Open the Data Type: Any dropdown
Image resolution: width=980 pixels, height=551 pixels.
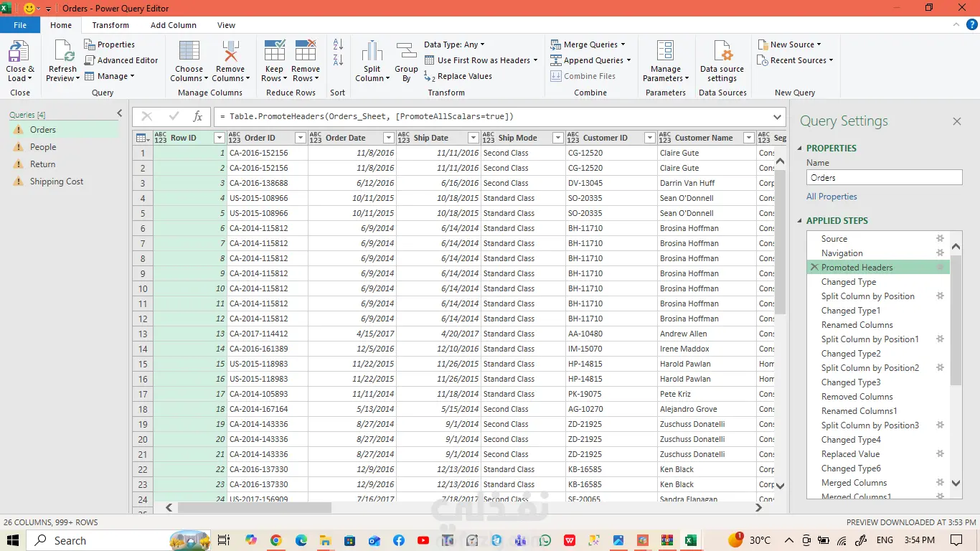pos(454,44)
